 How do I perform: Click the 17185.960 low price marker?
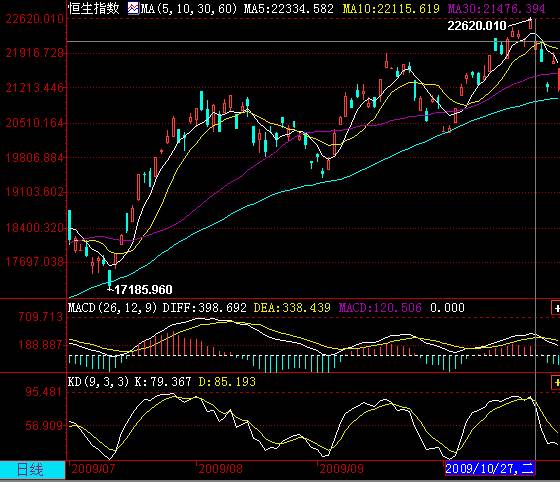(x=143, y=290)
